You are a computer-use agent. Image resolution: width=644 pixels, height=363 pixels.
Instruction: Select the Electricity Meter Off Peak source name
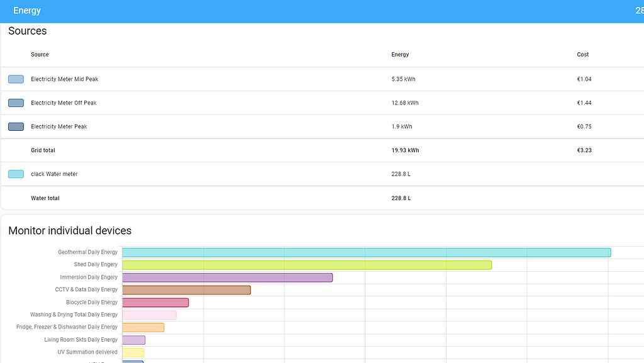(64, 103)
